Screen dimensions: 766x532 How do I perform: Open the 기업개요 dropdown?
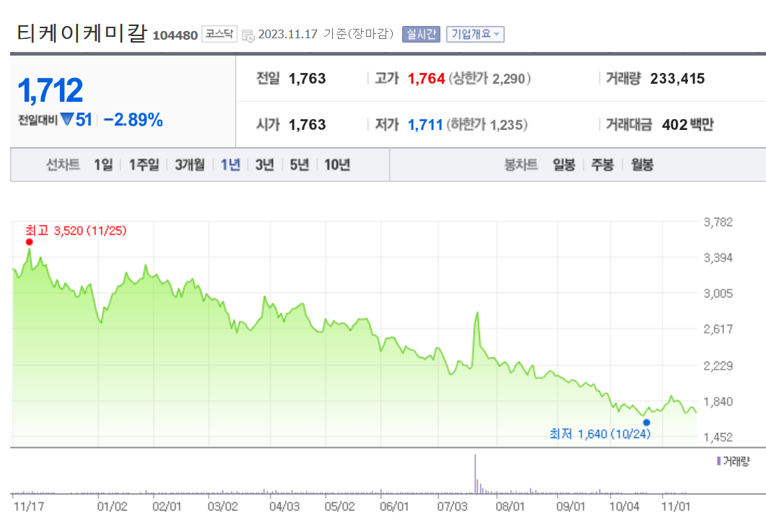[475, 34]
